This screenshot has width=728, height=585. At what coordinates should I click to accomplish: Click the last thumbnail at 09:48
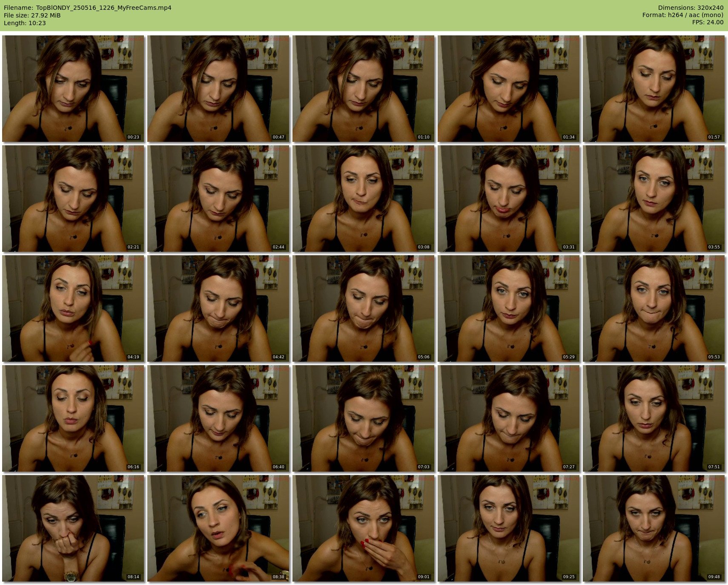pos(654,528)
